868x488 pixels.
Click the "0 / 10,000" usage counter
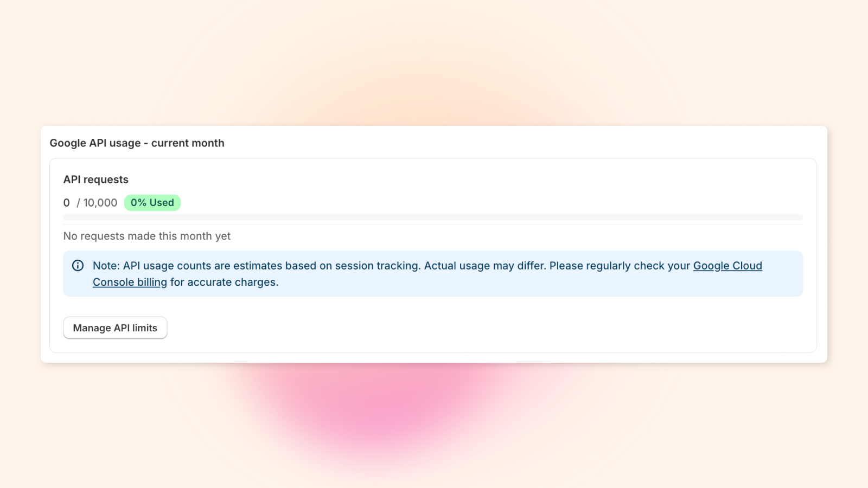point(90,202)
